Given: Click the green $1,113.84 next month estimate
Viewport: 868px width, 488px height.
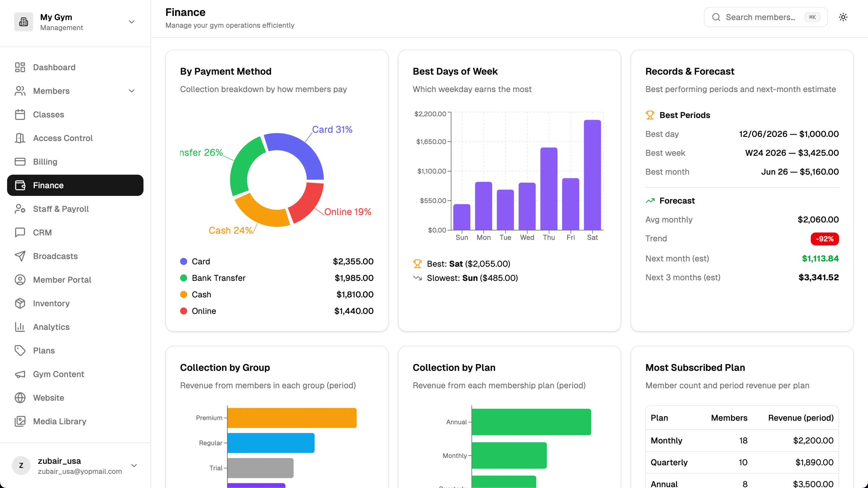Looking at the screenshot, I should (820, 258).
